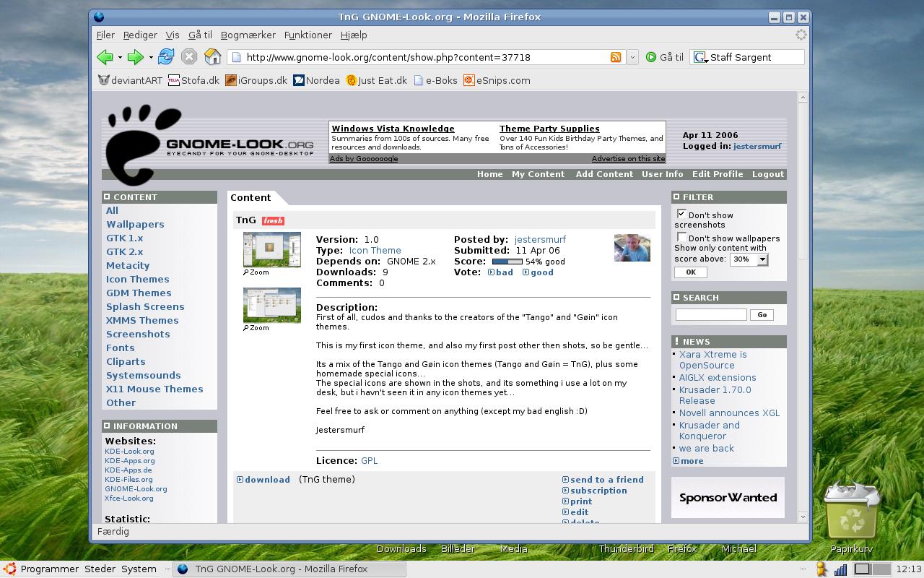Click the more news link
This screenshot has width=924, height=578.
(x=688, y=461)
